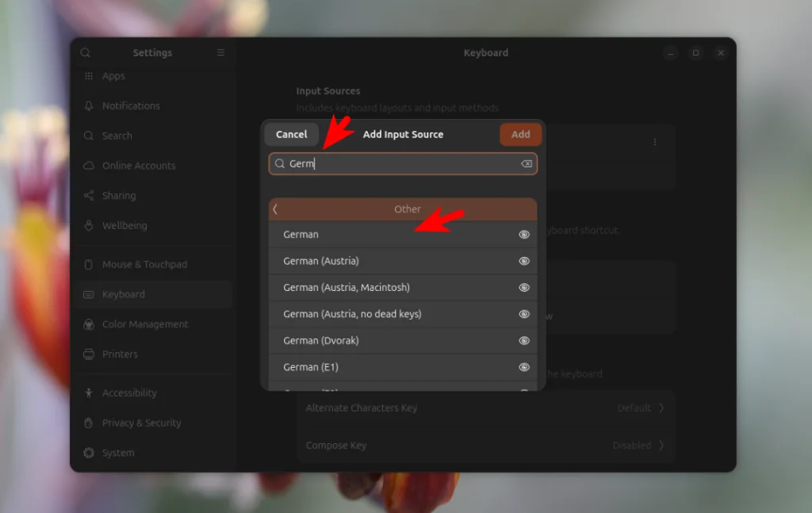Click the Printers icon in the sidebar
Viewport: 812px width, 513px height.
[x=89, y=354]
